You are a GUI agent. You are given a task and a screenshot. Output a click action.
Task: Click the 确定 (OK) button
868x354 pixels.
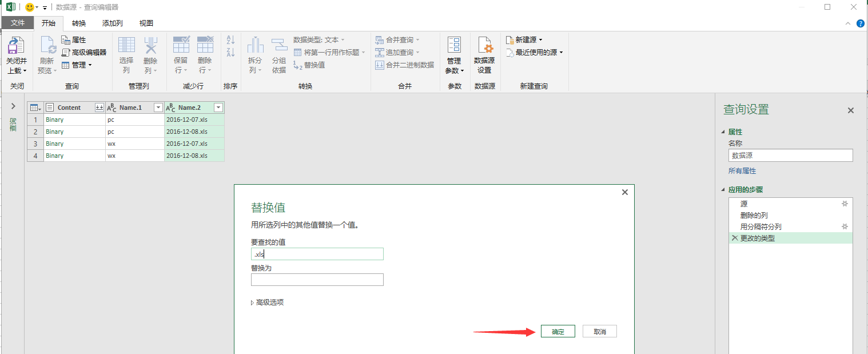tap(558, 332)
